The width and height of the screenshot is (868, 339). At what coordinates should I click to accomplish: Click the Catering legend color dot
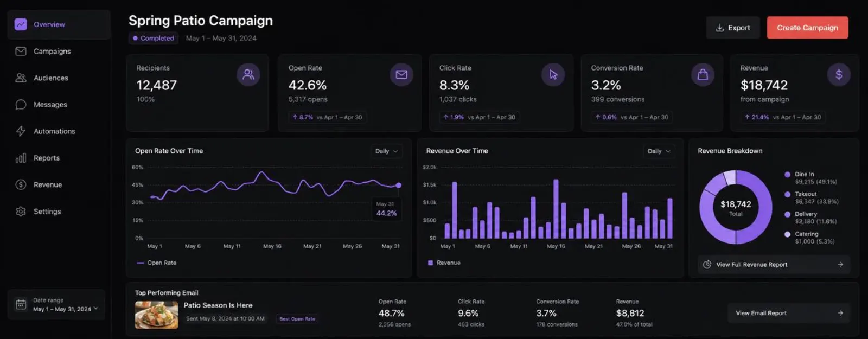787,234
